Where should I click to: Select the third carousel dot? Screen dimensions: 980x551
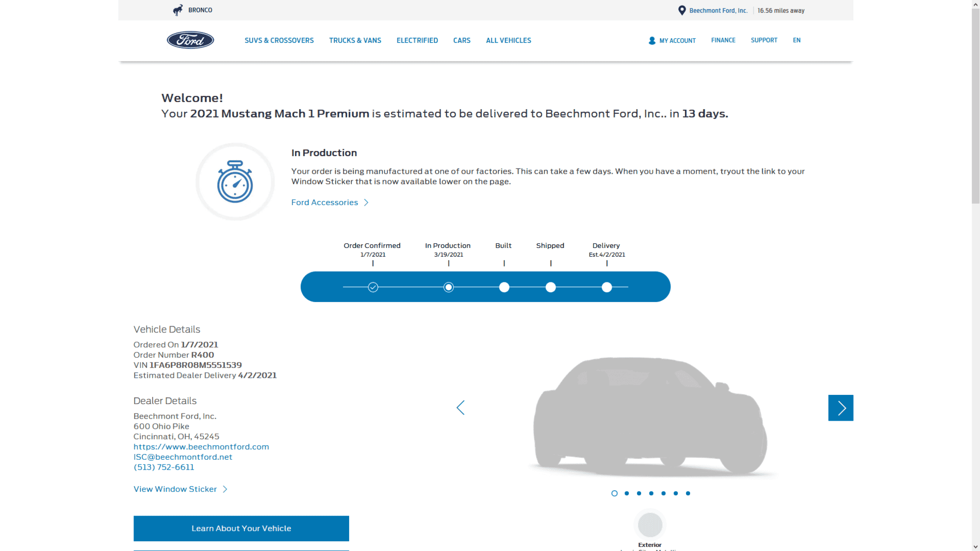639,493
